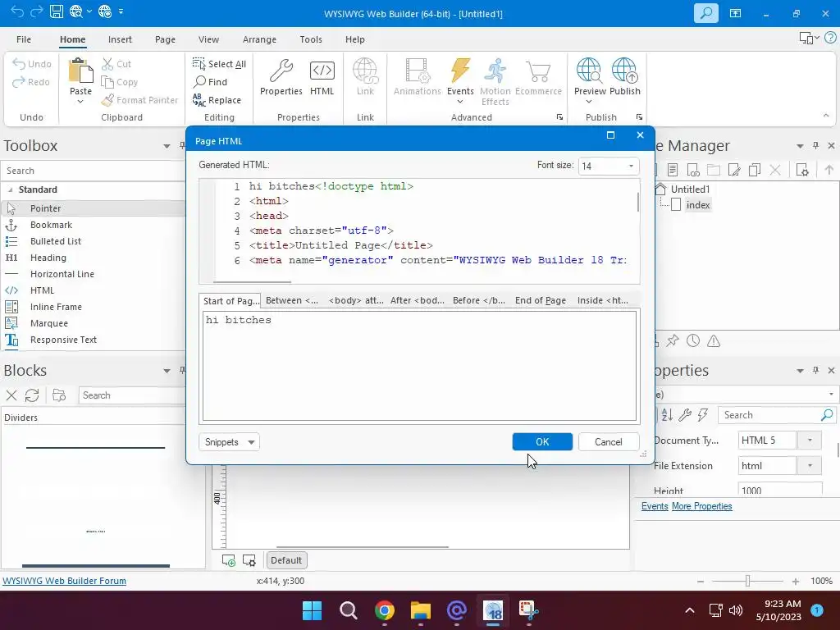
Task: Click the refresh icon in Blocks panel
Action: pyautogui.click(x=32, y=395)
